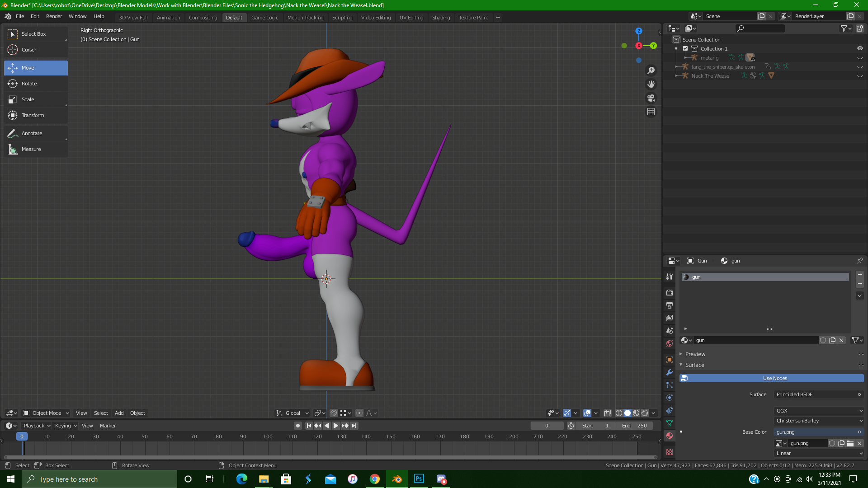Switch to wireframe viewport shading
This screenshot has width=868, height=488.
pos(619,413)
